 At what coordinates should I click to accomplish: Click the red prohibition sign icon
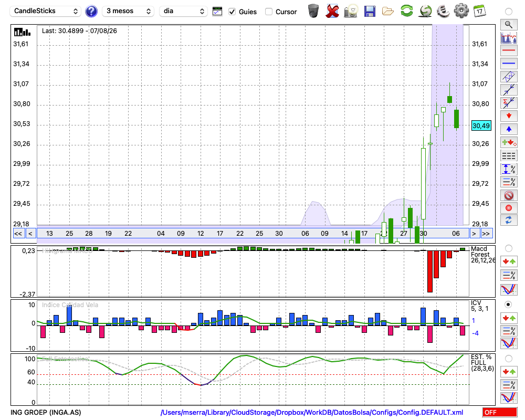[x=509, y=195]
